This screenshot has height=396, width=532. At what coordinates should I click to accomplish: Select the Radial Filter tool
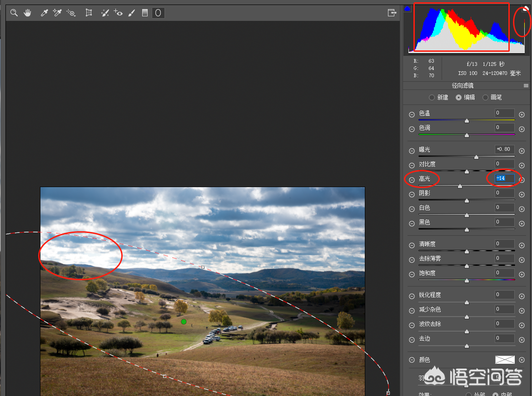pyautogui.click(x=158, y=13)
